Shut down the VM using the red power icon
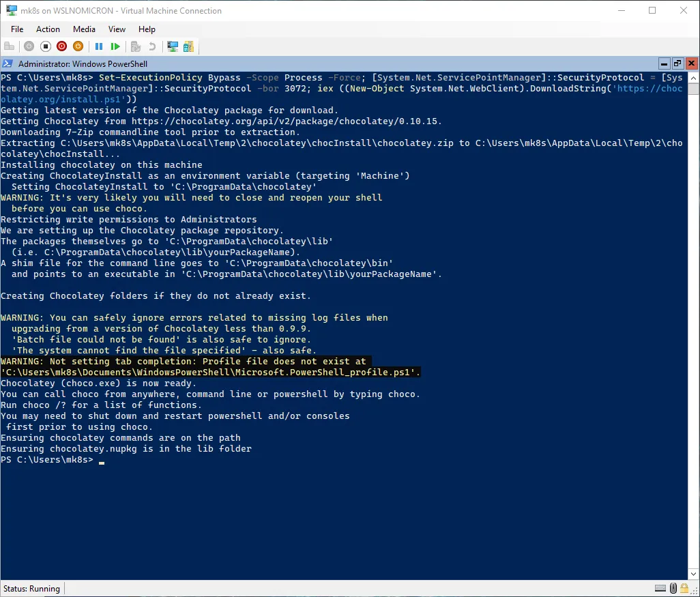Image resolution: width=700 pixels, height=597 pixels. coord(61,46)
